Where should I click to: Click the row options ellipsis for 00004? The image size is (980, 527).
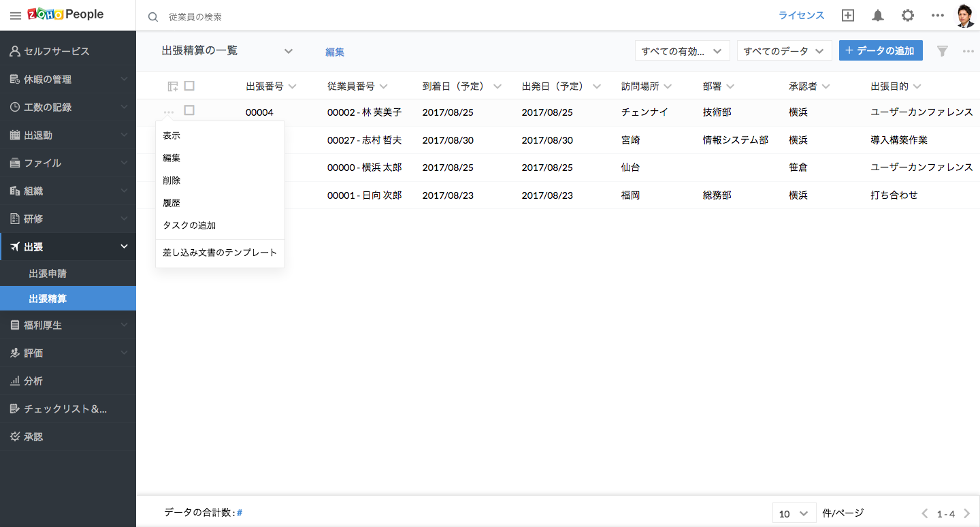coord(169,112)
